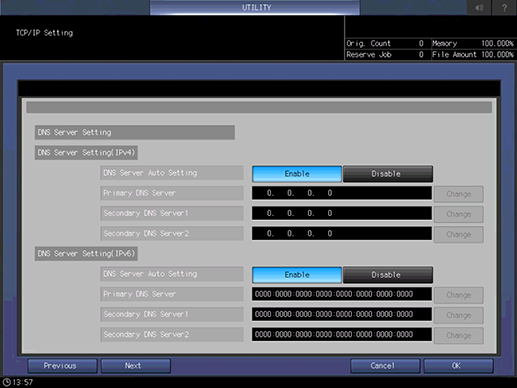The height and width of the screenshot is (388, 517).
Task: Click the DNS Server Setting(IPv4) label
Action: coord(86,153)
